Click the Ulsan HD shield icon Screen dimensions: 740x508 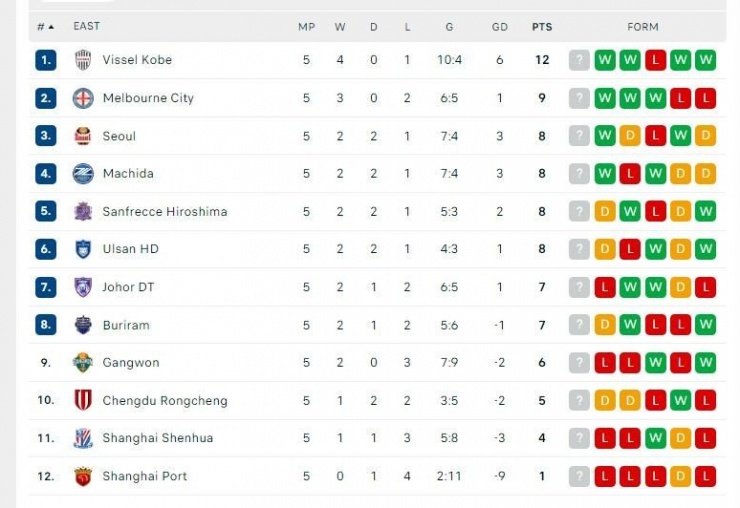point(83,249)
